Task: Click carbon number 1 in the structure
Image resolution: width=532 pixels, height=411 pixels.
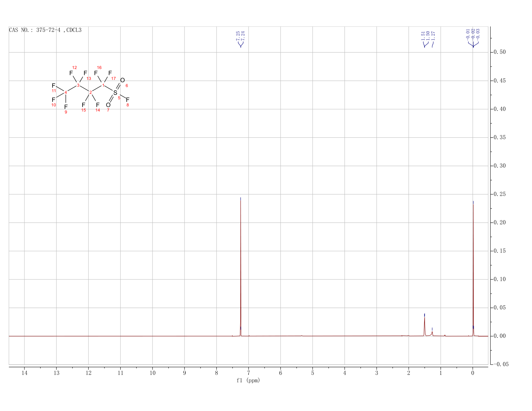Action: pyautogui.click(x=103, y=85)
